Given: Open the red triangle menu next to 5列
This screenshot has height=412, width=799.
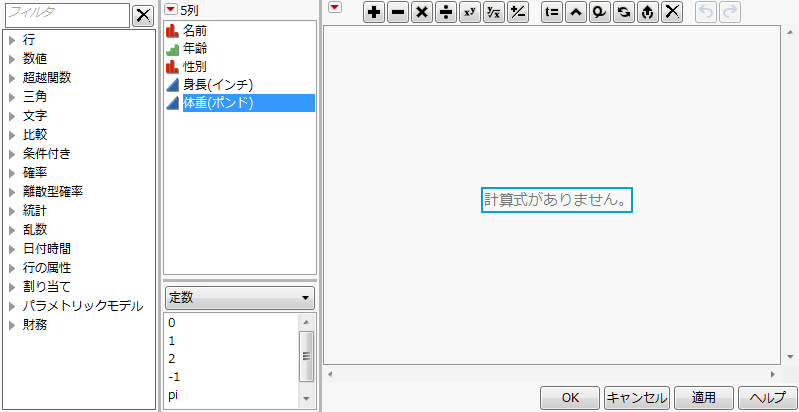Looking at the screenshot, I should (171, 10).
